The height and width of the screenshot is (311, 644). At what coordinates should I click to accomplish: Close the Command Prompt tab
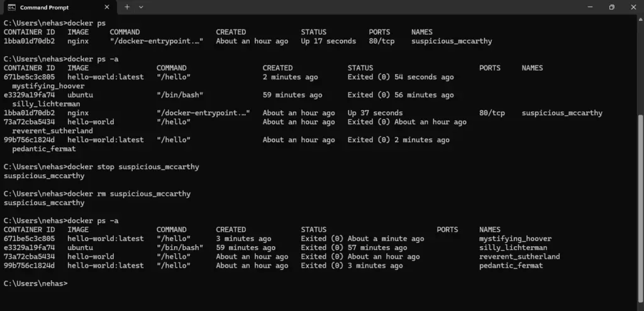pyautogui.click(x=106, y=7)
